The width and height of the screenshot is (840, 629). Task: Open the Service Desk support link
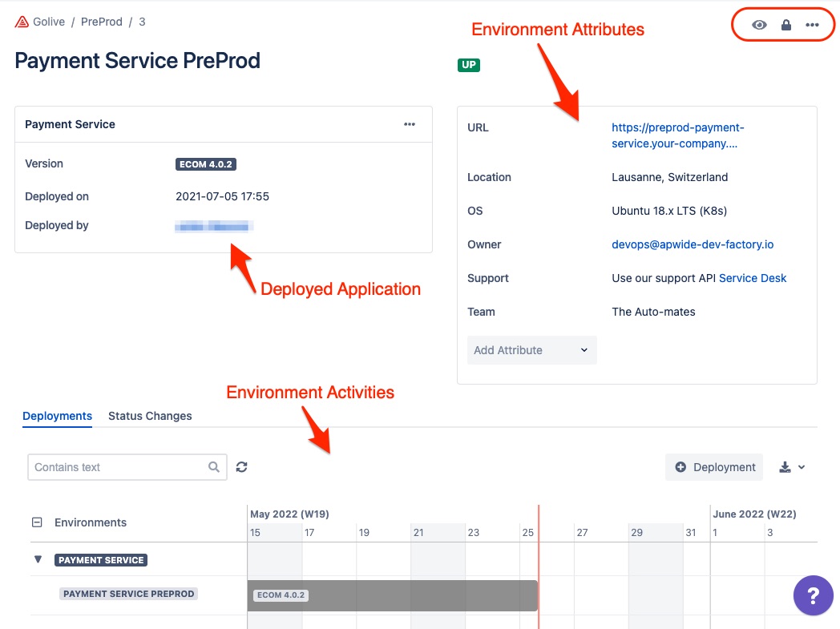753,278
